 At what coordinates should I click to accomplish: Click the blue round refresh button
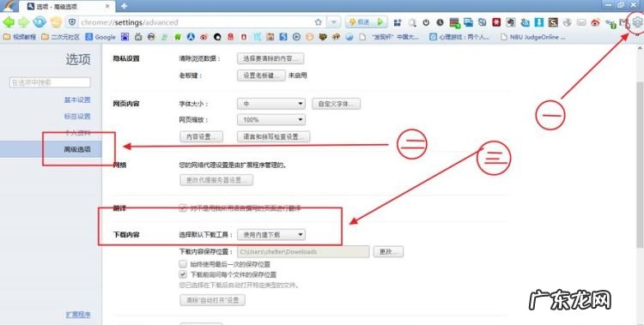coord(39,22)
